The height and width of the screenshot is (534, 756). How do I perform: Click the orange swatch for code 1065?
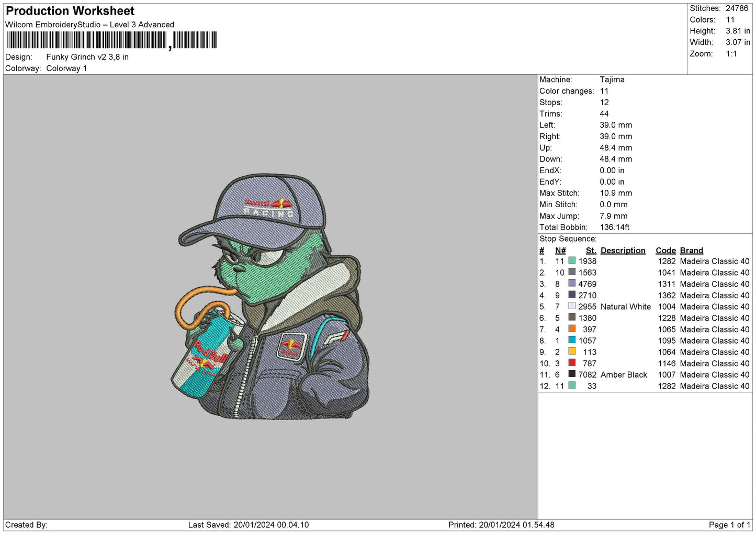[572, 329]
